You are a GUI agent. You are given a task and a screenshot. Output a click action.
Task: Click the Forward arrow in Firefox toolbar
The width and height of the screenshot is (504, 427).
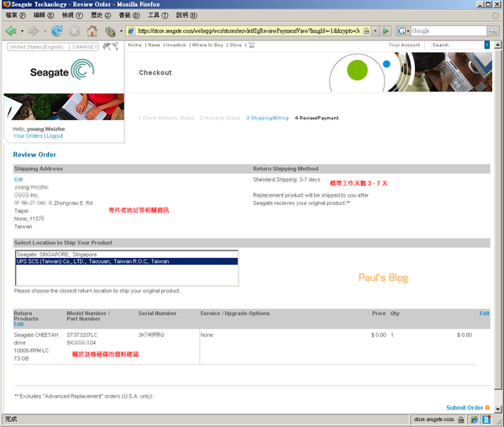click(34, 31)
